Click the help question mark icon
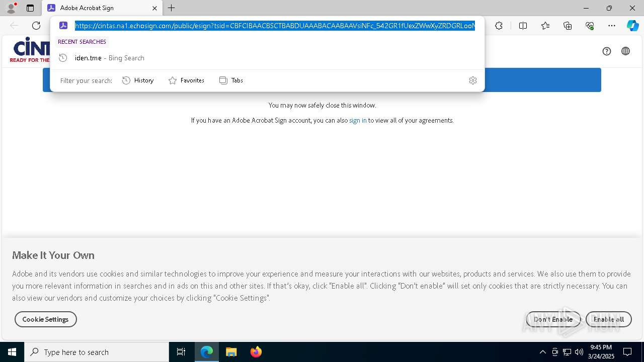644x362 pixels. click(x=607, y=51)
